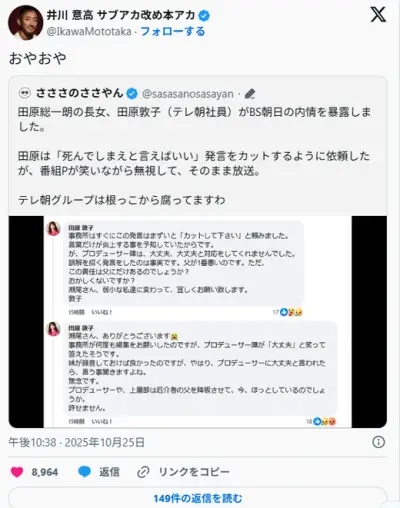Click the timestamp 午後10:38 · 2025年10月25日

tap(76, 442)
